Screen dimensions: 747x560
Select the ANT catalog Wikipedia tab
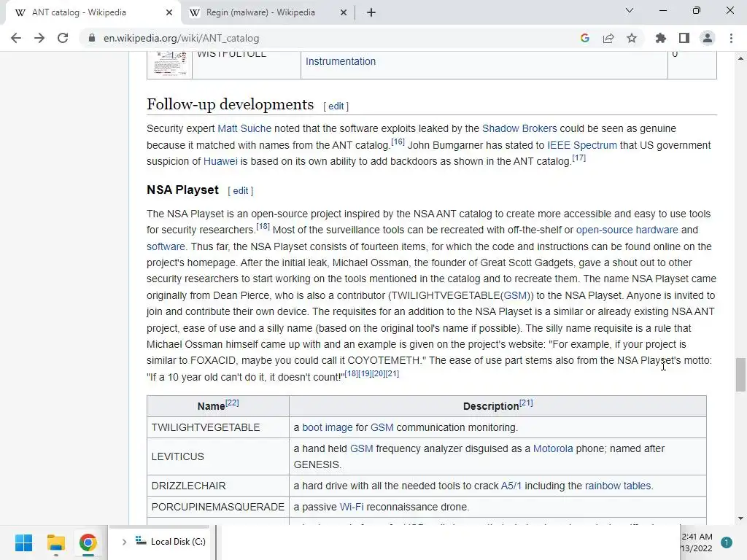[x=93, y=12]
